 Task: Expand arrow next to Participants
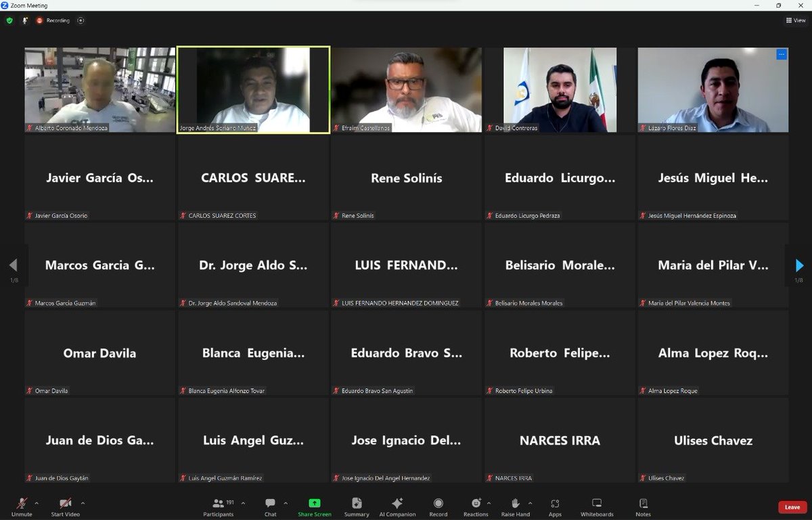point(243,503)
